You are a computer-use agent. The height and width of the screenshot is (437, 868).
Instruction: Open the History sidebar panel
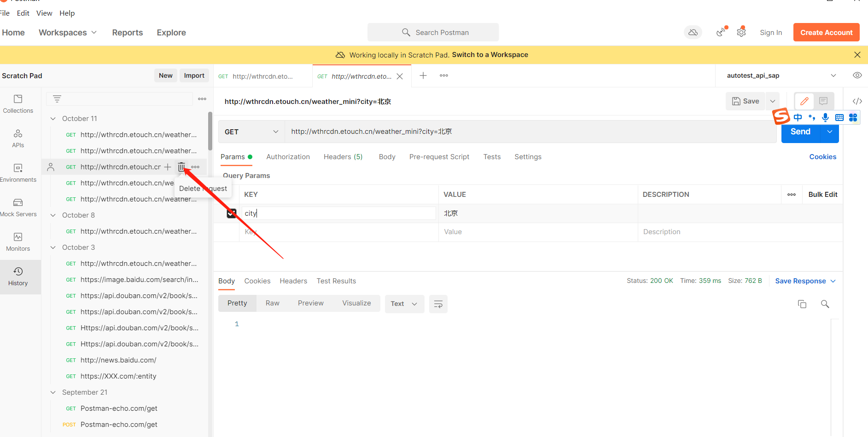tap(18, 276)
